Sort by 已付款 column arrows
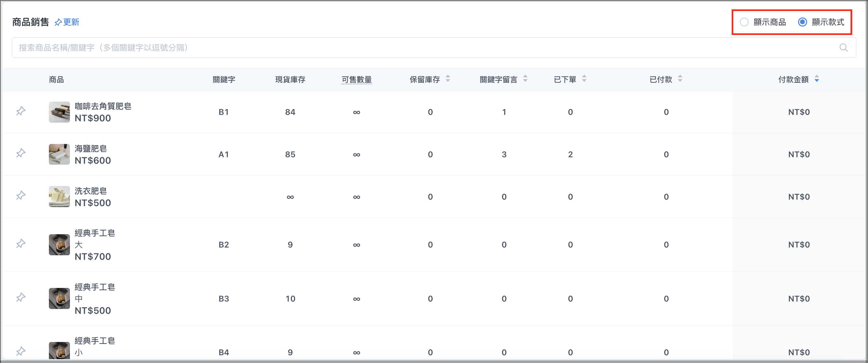The height and width of the screenshot is (363, 868). click(x=680, y=79)
